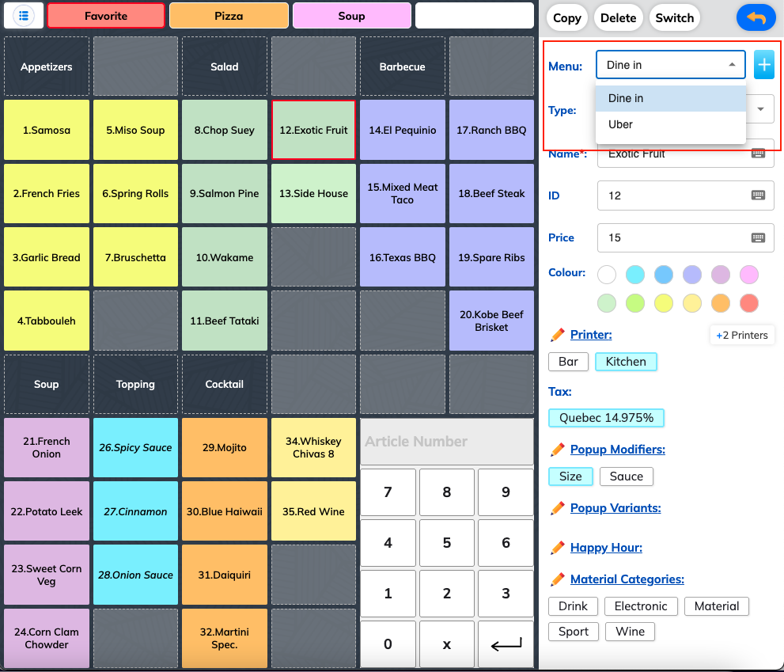Open the list menu icon at top left

coord(24,16)
